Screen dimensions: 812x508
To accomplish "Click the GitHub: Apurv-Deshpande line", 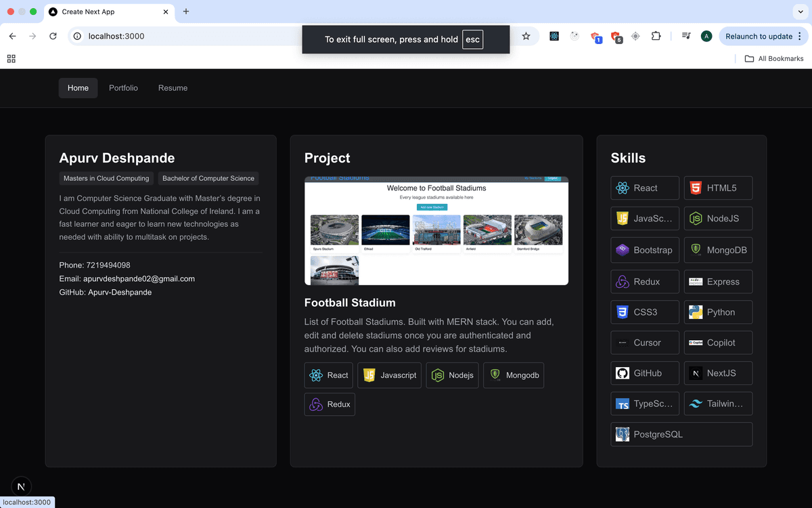I will [x=106, y=293].
